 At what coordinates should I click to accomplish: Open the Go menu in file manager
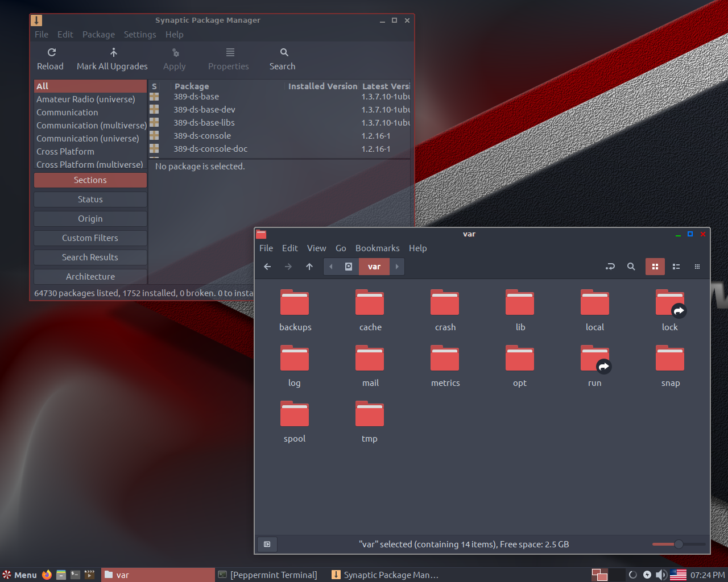click(x=341, y=248)
